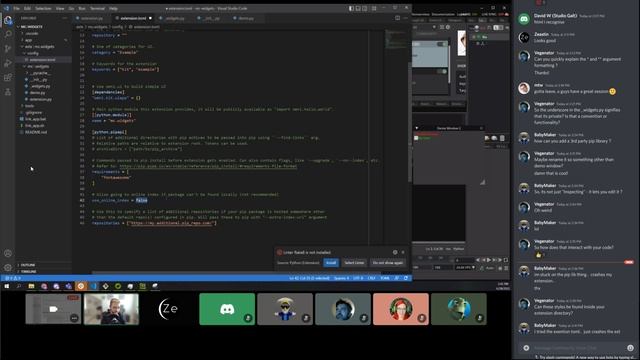Collapse the config folder

click(x=33, y=53)
